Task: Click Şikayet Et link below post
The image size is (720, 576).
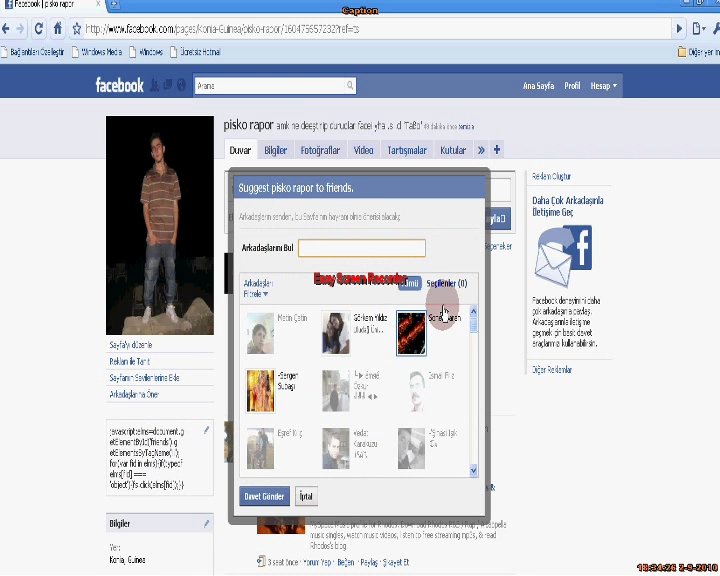Action: point(396,562)
